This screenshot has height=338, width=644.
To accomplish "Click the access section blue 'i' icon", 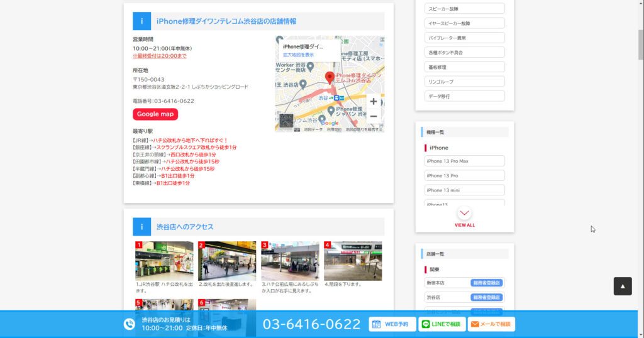I will point(142,227).
